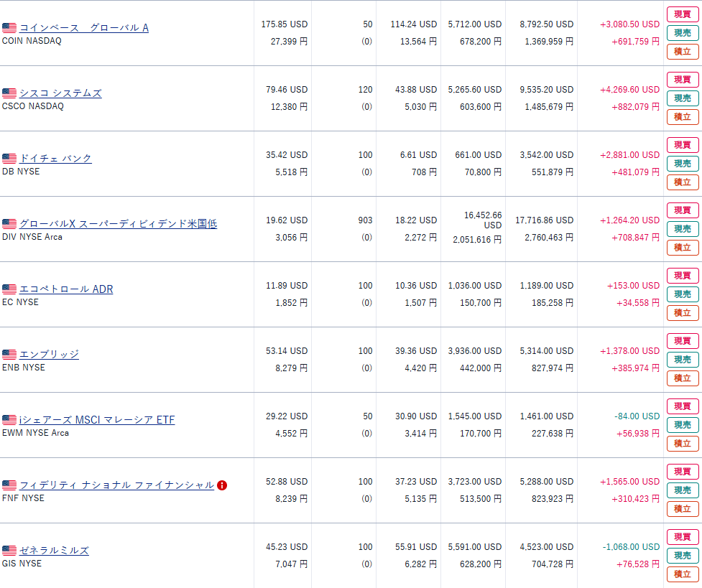The image size is (702, 588).
Task: Open the シスコ システムズ stock page
Action: pos(60,93)
